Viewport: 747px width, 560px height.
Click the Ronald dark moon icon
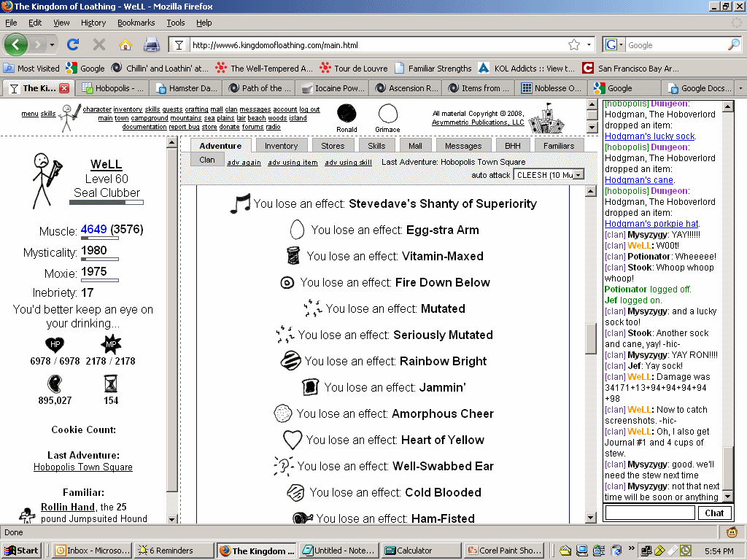pos(347,114)
